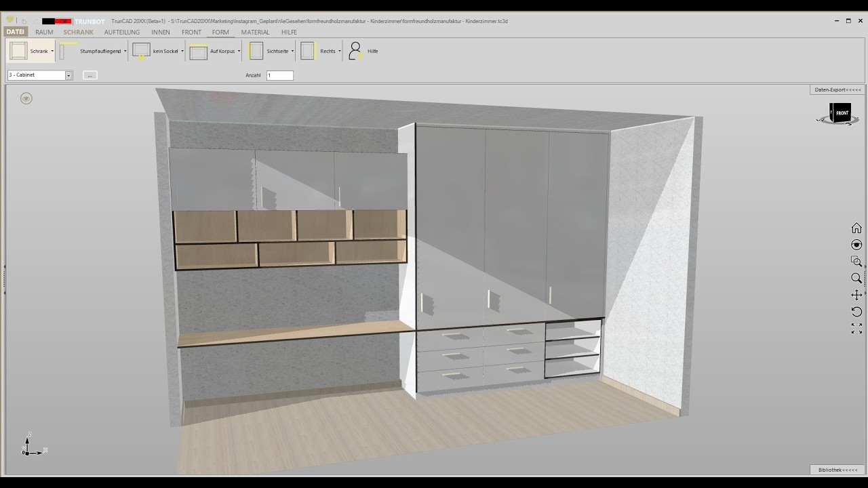Click the Rechts side panel icon

pos(308,51)
